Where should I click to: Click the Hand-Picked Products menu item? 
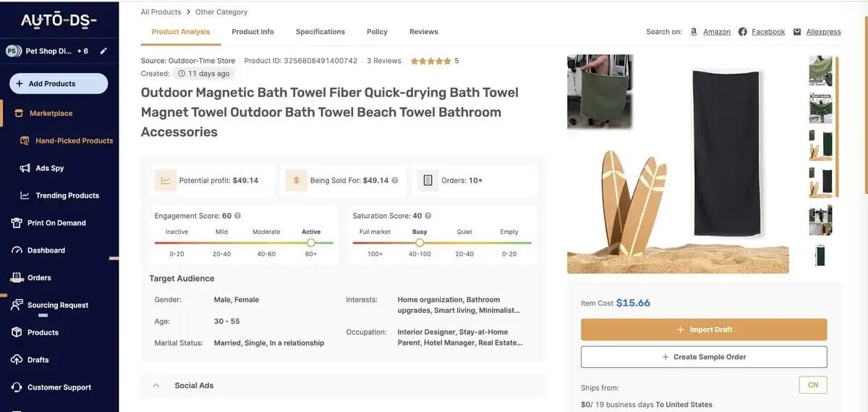pos(75,140)
